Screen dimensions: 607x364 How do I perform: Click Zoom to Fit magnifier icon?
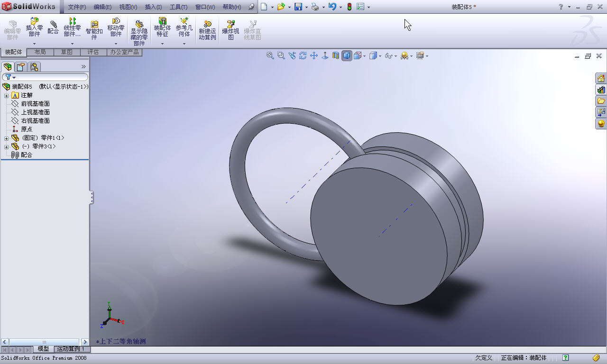[x=270, y=55]
